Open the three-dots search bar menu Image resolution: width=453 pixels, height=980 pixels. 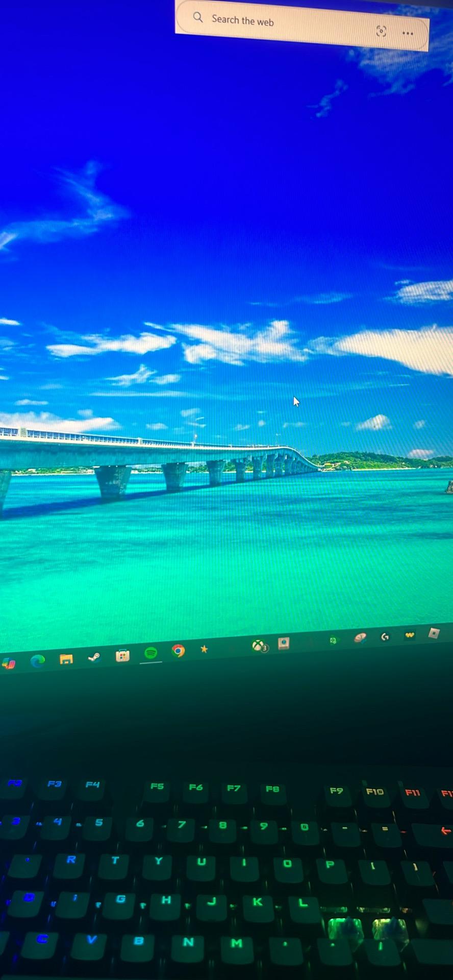coord(408,33)
